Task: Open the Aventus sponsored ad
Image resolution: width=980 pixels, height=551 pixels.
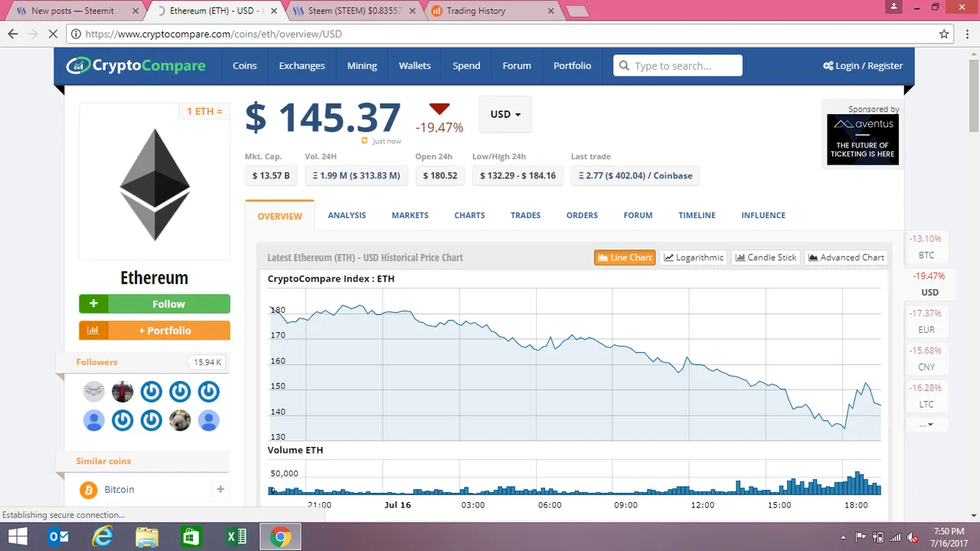Action: (863, 139)
